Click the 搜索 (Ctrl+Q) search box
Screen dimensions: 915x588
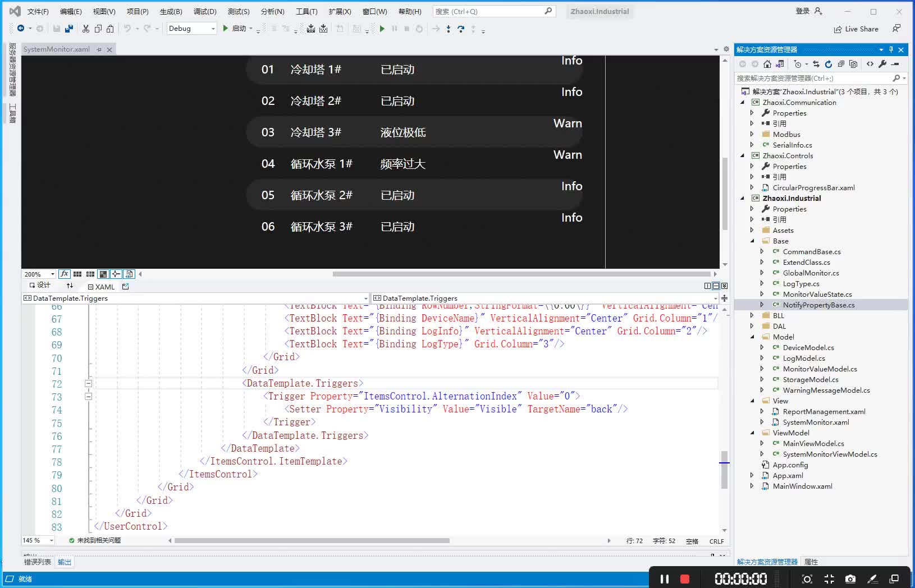pos(494,11)
